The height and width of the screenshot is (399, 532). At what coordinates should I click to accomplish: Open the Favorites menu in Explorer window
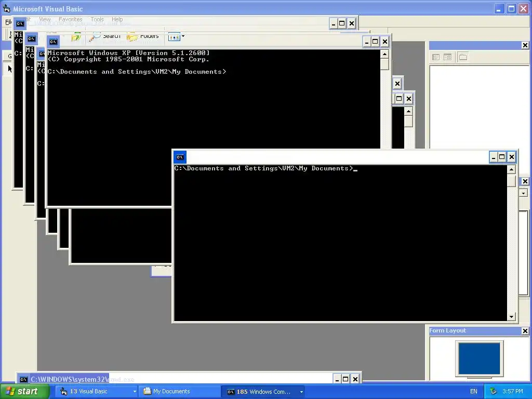[71, 19]
